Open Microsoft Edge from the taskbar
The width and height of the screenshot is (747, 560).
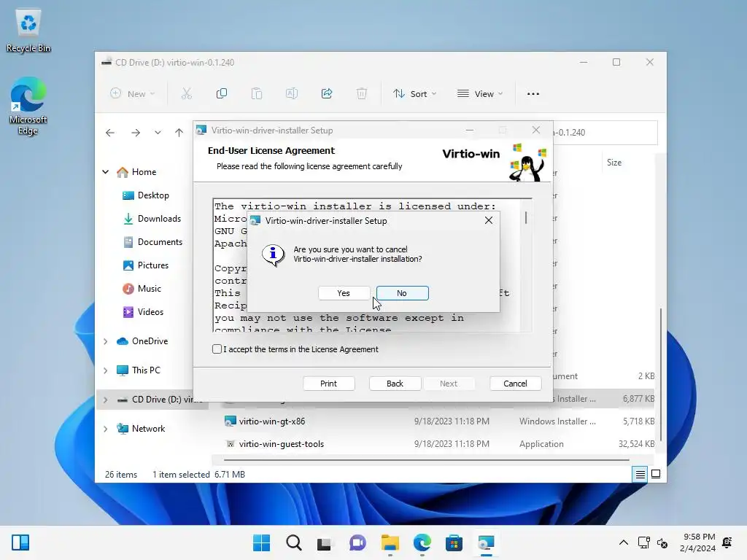[x=422, y=542]
